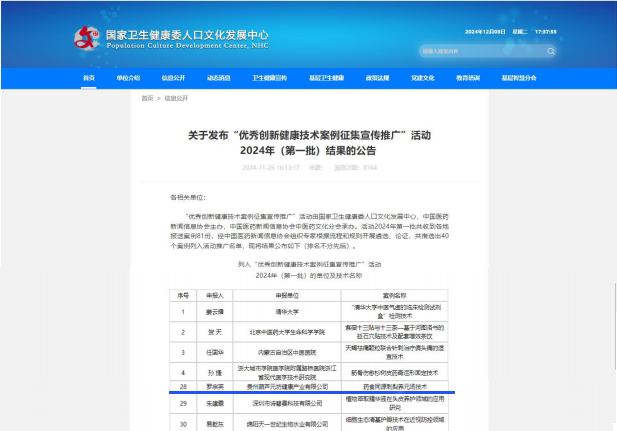617x431 pixels.
Task: Go to the 教育培训 navigation item
Action: point(468,77)
